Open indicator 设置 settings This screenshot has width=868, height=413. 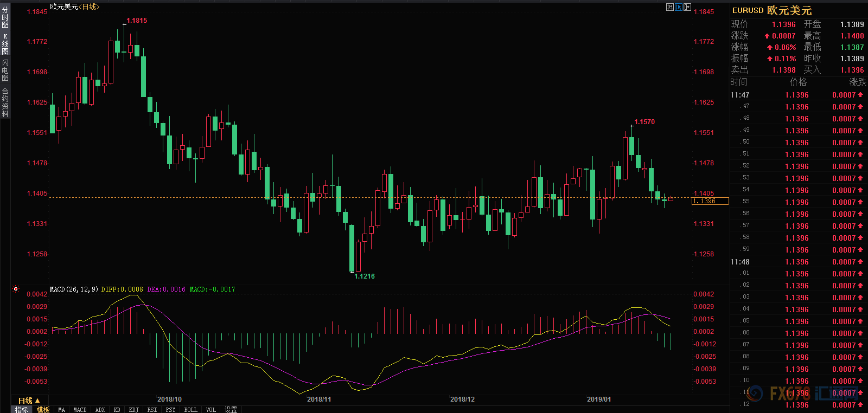pos(231,410)
